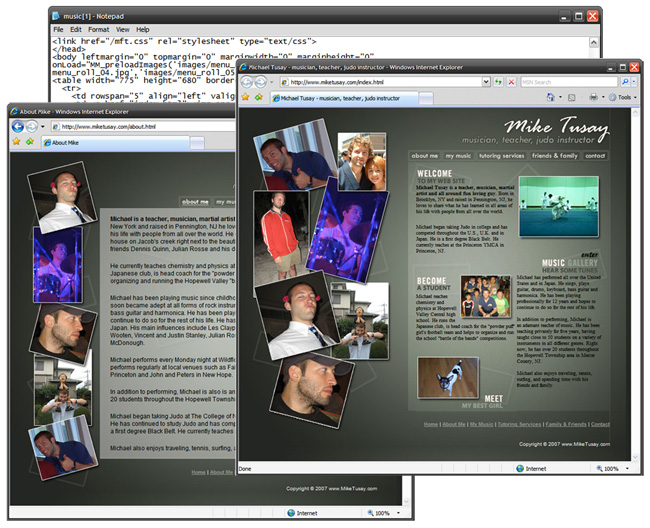Click Tools gear icon in front Explorer toolbar
The image size is (650, 528).
point(613,97)
